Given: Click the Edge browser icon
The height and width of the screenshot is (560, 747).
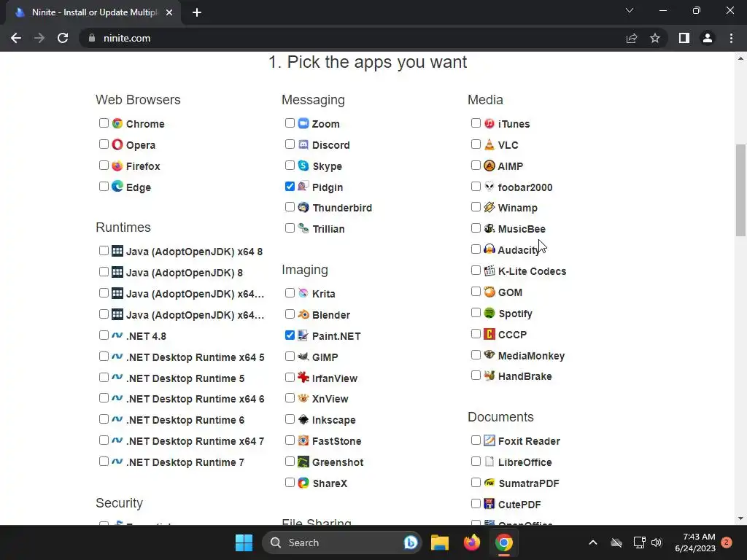Looking at the screenshot, I should [x=117, y=187].
